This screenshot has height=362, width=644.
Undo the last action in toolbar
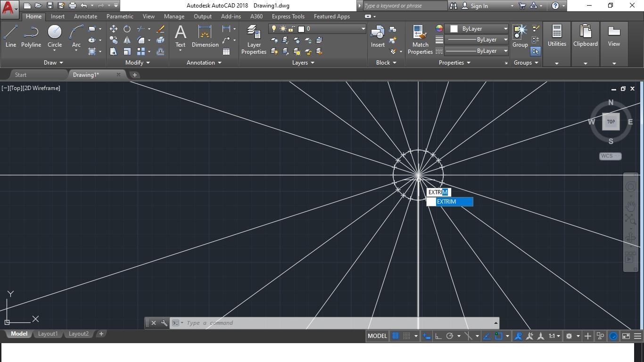pos(83,6)
